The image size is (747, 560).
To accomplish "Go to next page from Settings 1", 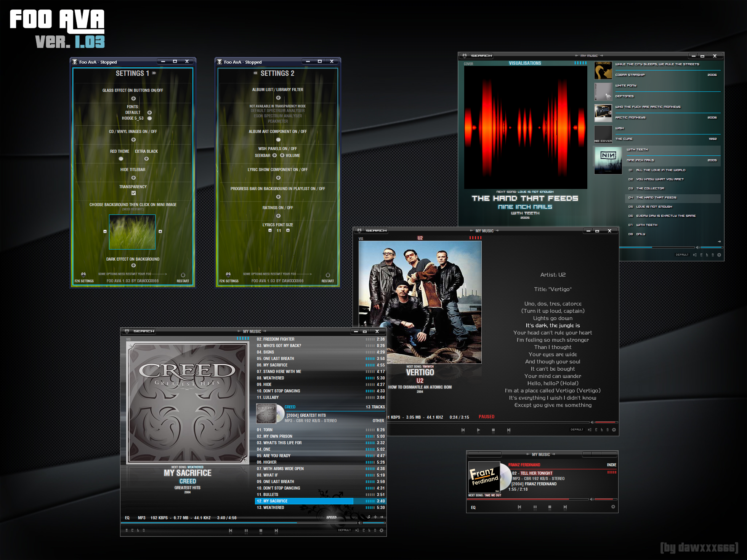I will point(154,73).
